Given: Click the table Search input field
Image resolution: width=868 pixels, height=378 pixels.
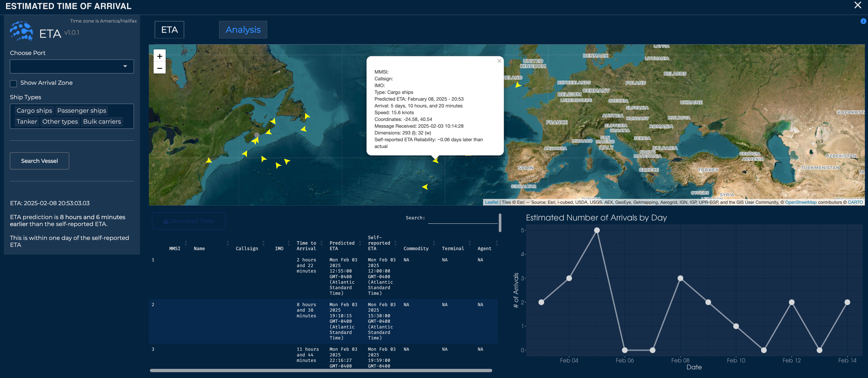Looking at the screenshot, I should 462,218.
